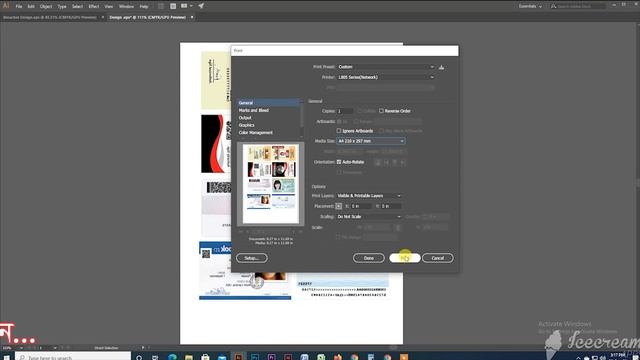Screen dimensions: 640x360
Task: Open the Essentials workspace dropdown
Action: [530, 7]
